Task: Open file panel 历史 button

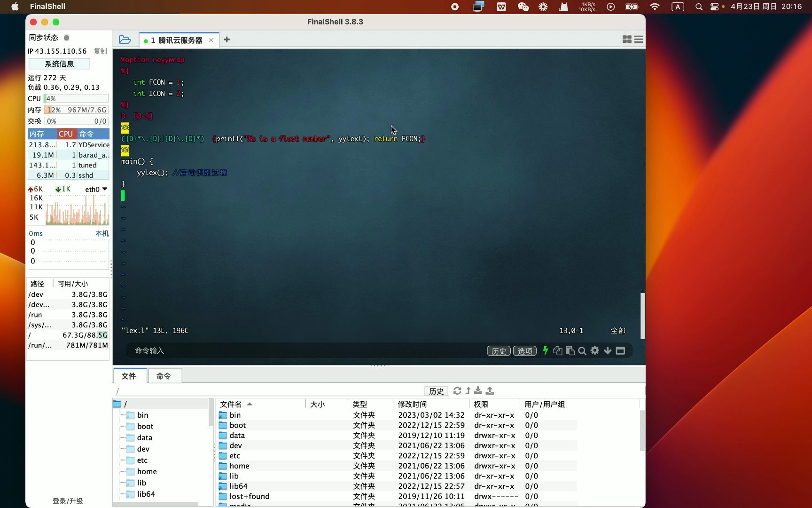Action: [x=436, y=391]
